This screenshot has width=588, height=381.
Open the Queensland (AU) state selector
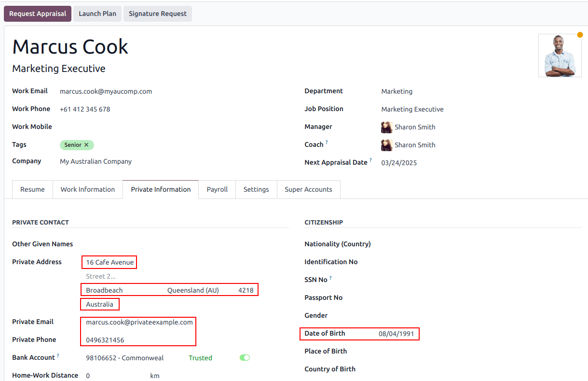193,289
